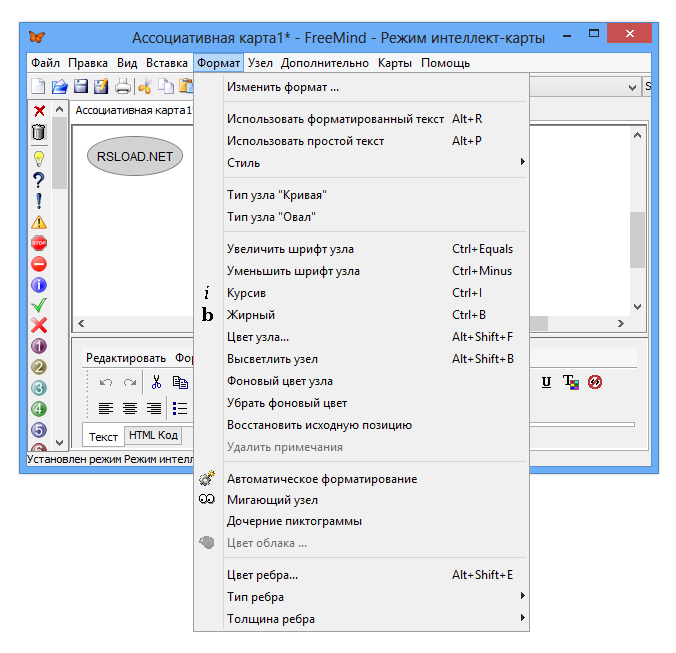The width and height of the screenshot is (676, 653).
Task: Copy using the main toolbar copy icon
Action: pyautogui.click(x=166, y=86)
